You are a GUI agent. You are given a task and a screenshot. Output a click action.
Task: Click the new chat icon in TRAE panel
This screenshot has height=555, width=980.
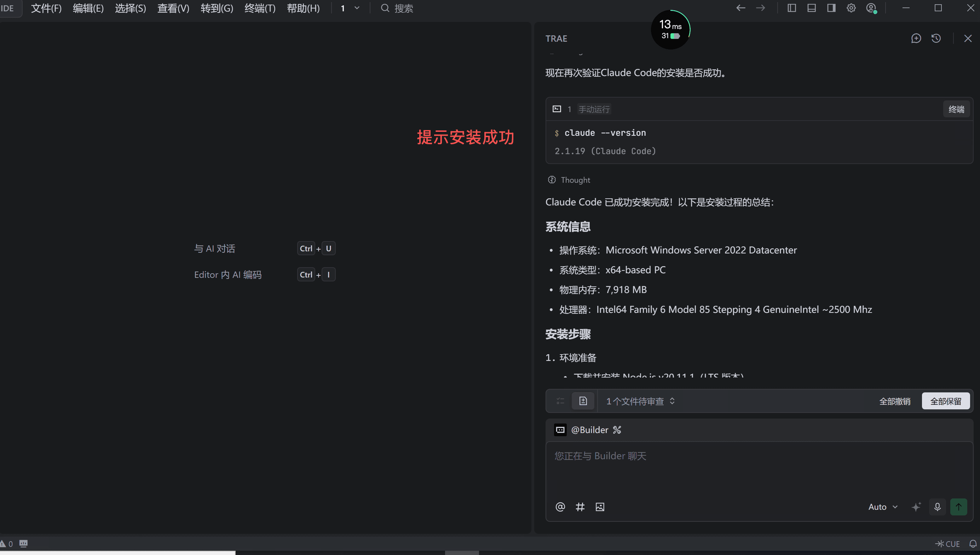[x=916, y=39]
